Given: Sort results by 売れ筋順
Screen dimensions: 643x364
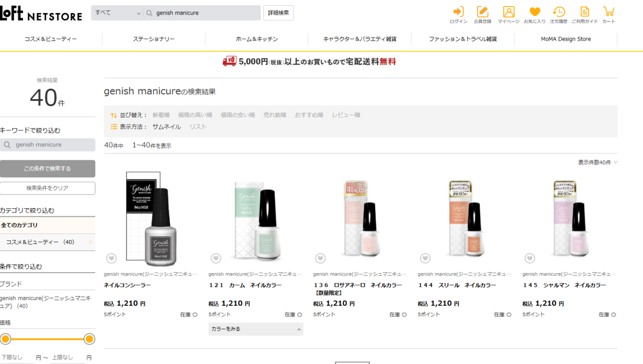Looking at the screenshot, I should [x=275, y=115].
